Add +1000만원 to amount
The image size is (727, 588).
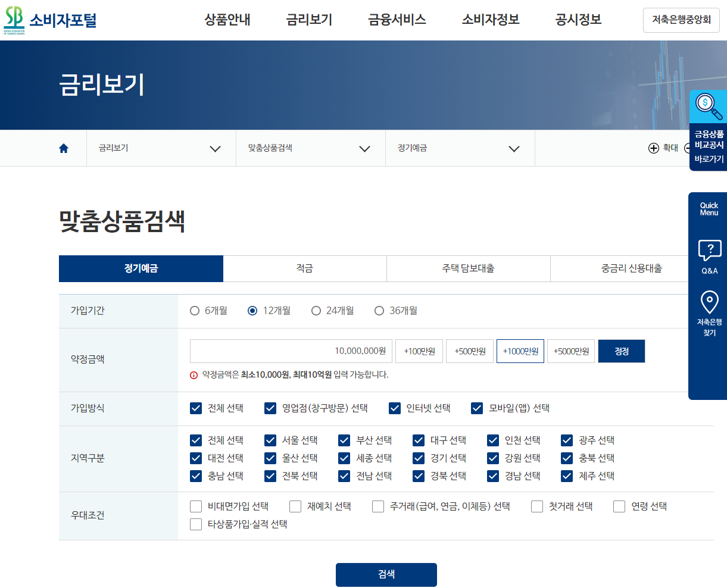point(520,351)
